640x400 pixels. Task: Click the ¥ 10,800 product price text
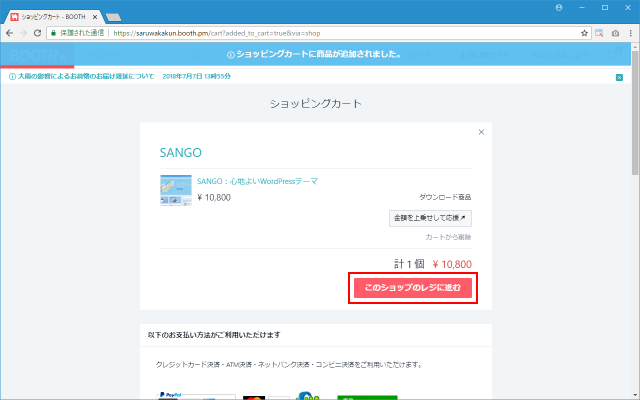tap(214, 198)
